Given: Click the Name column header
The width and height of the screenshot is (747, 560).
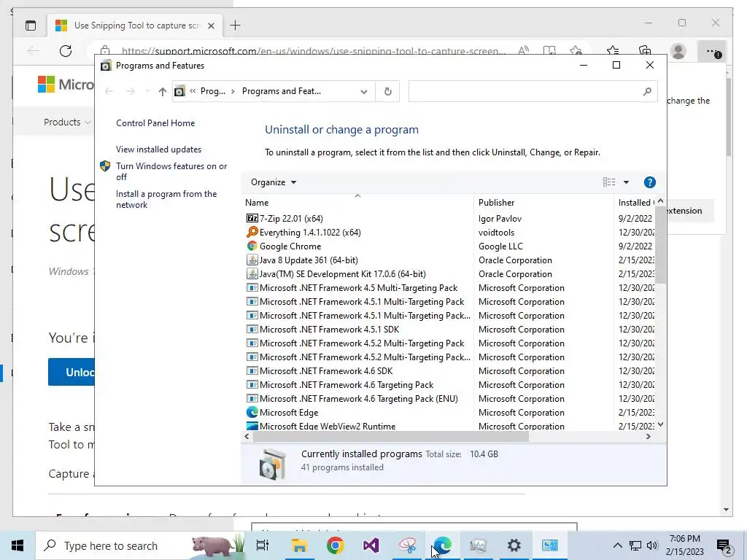Looking at the screenshot, I should point(357,203).
